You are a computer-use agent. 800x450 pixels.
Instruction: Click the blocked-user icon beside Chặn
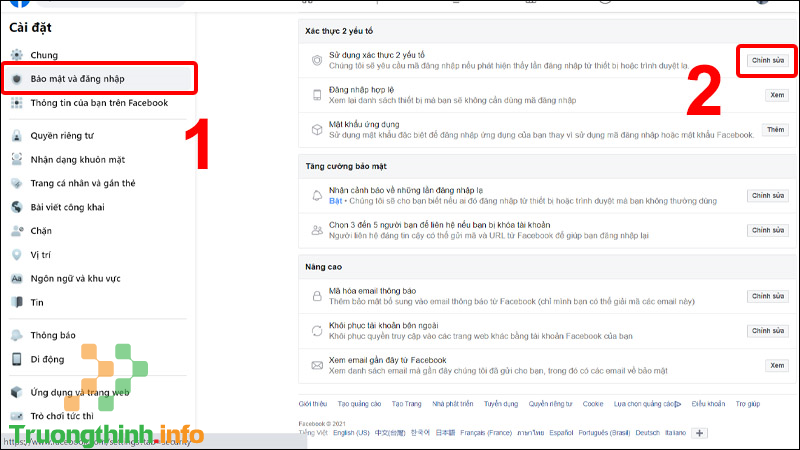17,231
